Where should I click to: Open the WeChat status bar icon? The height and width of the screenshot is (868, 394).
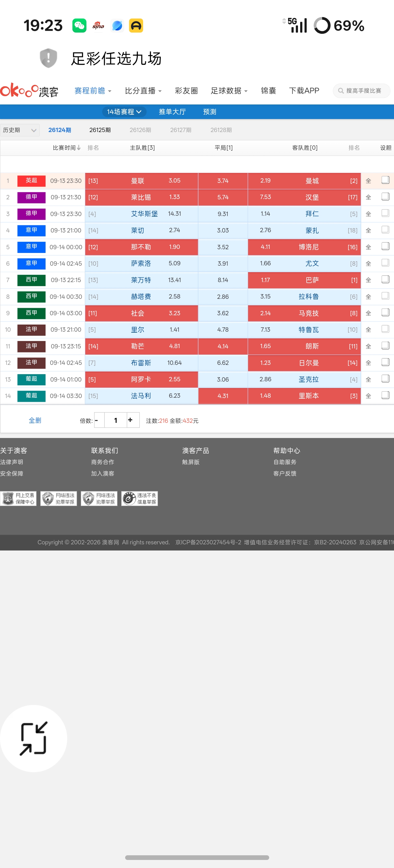[80, 26]
